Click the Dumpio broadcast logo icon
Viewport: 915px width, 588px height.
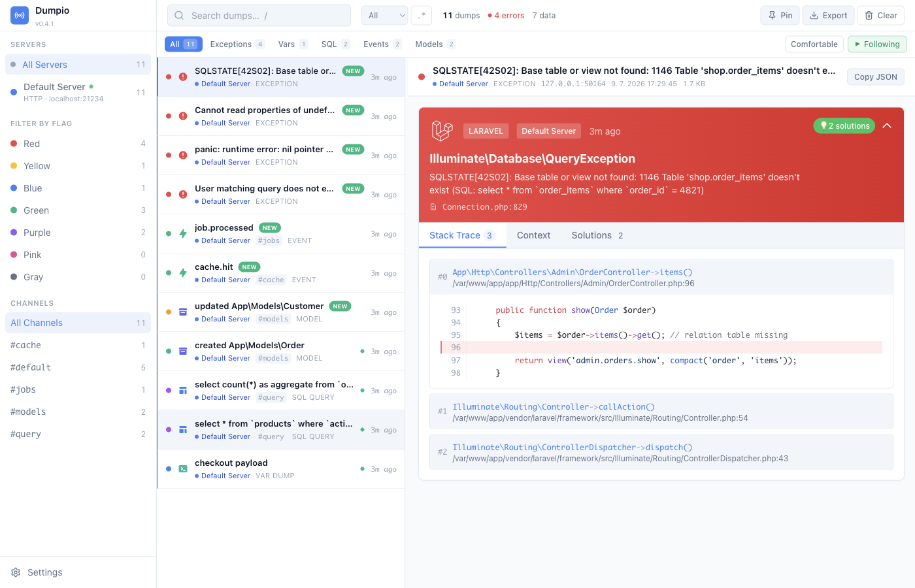20,16
